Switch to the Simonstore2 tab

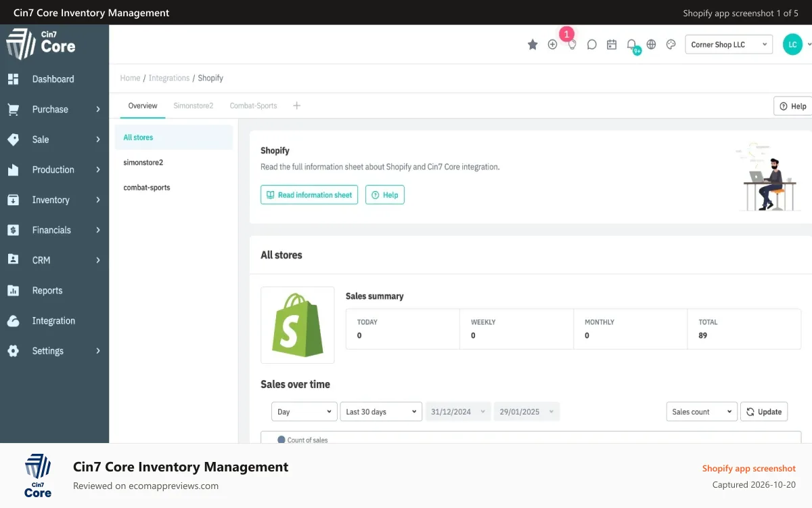tap(194, 106)
